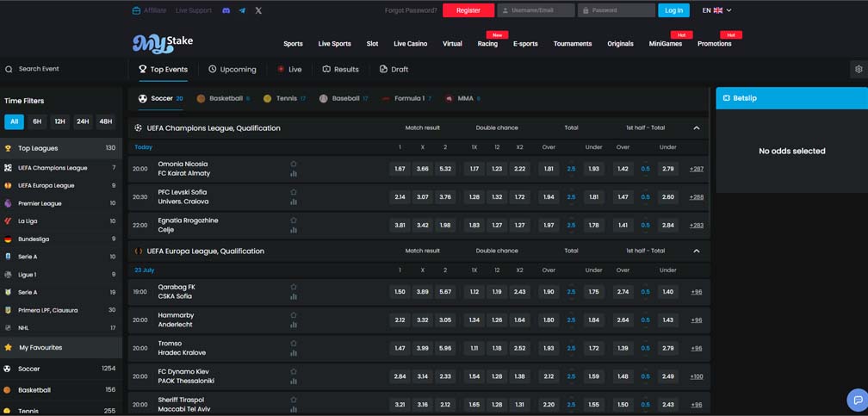The height and width of the screenshot is (416, 868).
Task: Collapse the UEFA Europa League Qualification section
Action: 697,251
